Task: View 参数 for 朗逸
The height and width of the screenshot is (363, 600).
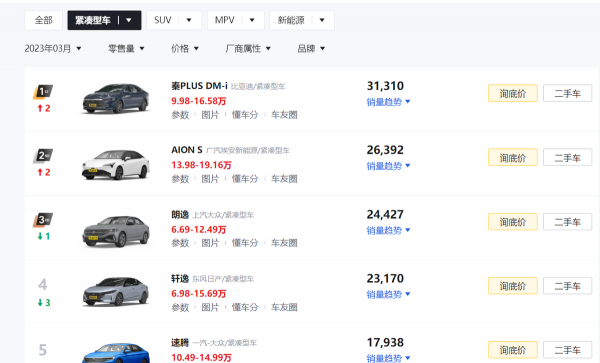Action: 180,243
